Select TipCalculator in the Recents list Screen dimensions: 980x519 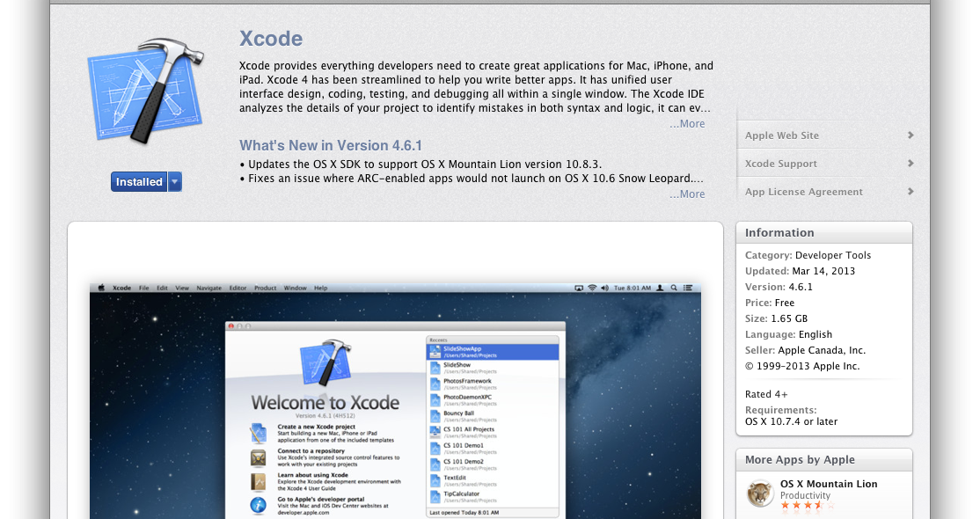pyautogui.click(x=493, y=496)
